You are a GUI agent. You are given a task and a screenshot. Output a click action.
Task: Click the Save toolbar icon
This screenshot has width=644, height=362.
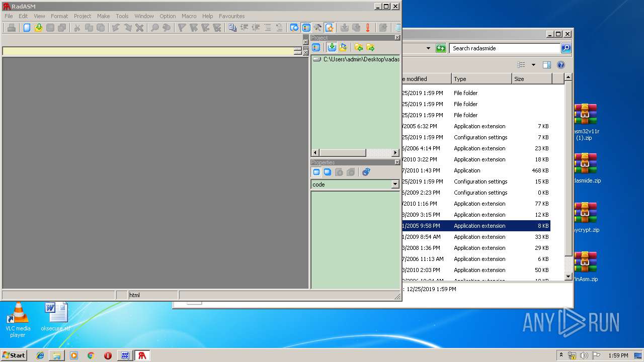point(50,28)
